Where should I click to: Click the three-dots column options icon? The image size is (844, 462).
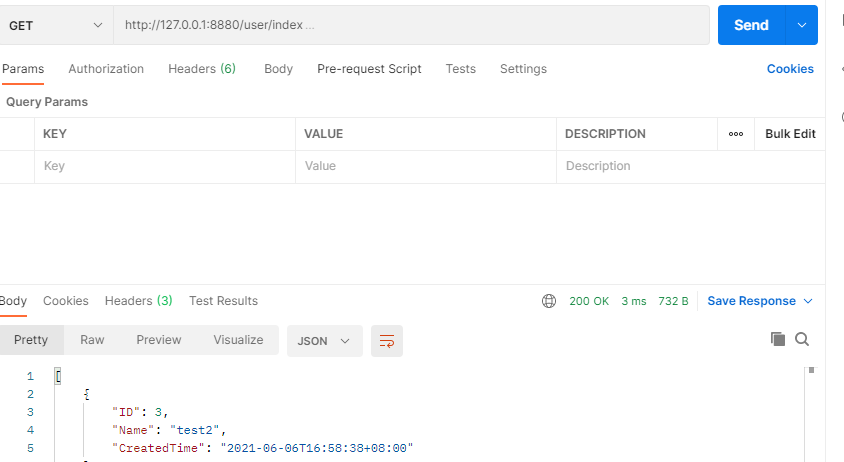pyautogui.click(x=736, y=134)
